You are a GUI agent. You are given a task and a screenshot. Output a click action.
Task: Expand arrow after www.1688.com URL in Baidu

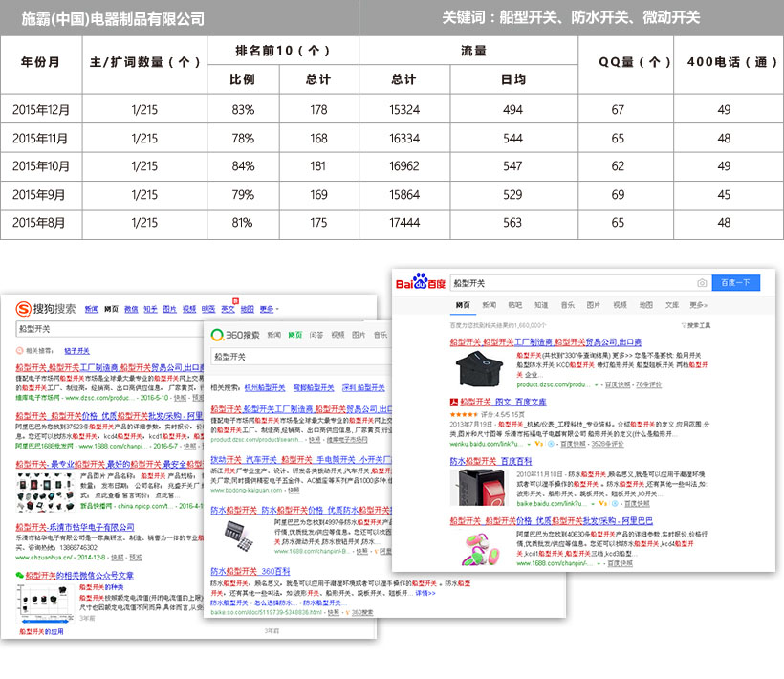coord(599,563)
